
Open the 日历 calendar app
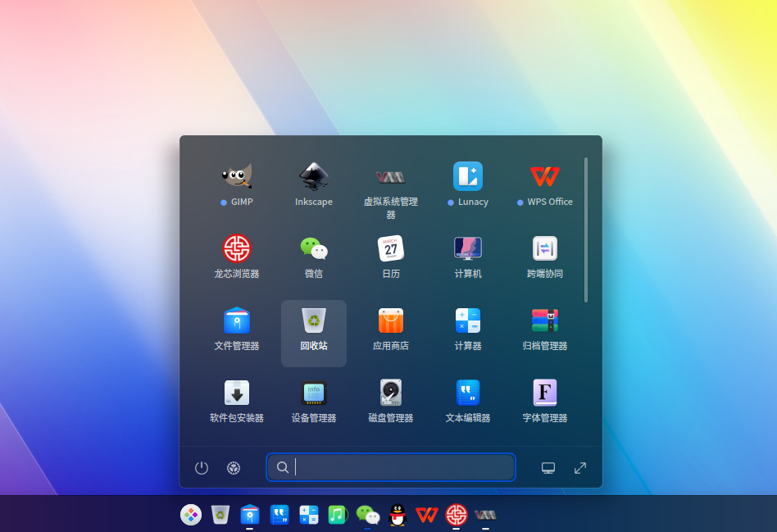tap(390, 257)
